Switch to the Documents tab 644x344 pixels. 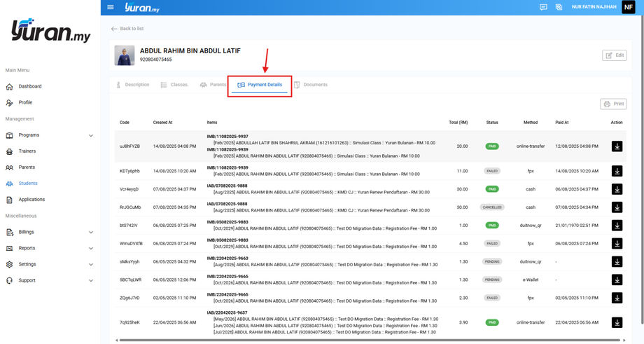tap(311, 85)
